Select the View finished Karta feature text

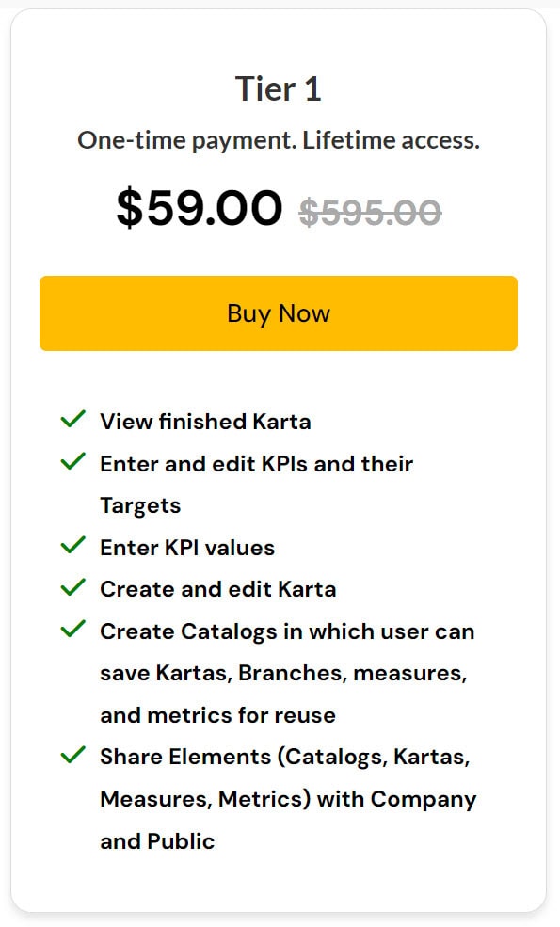205,422
